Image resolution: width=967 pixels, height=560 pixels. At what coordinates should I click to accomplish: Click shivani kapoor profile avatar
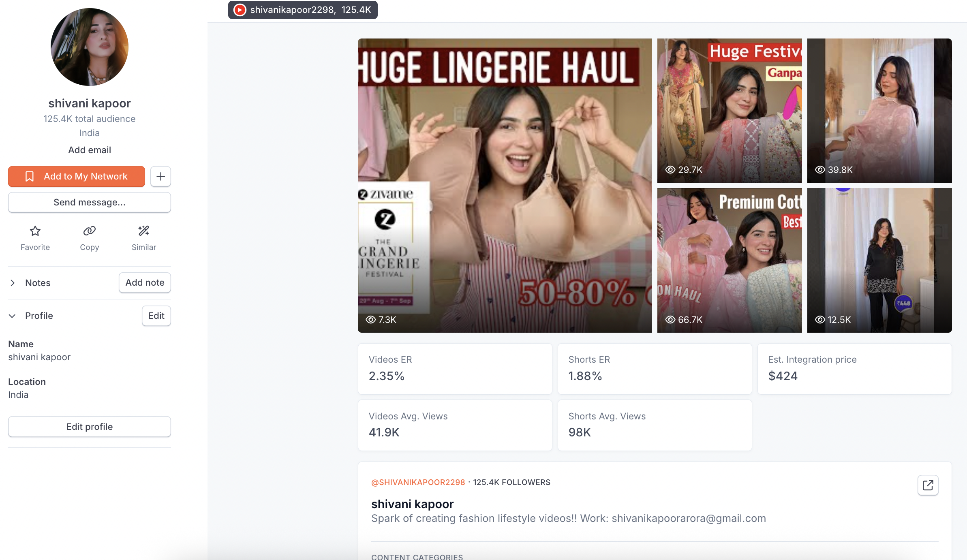pyautogui.click(x=90, y=47)
